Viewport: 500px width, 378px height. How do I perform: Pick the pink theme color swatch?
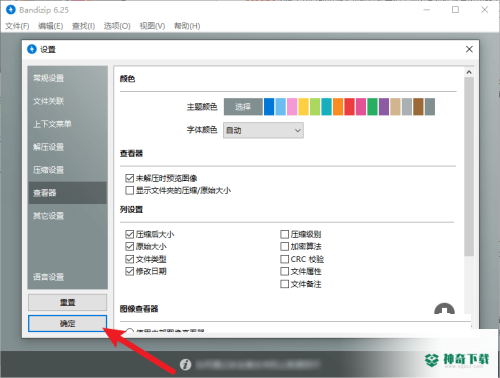click(x=292, y=107)
